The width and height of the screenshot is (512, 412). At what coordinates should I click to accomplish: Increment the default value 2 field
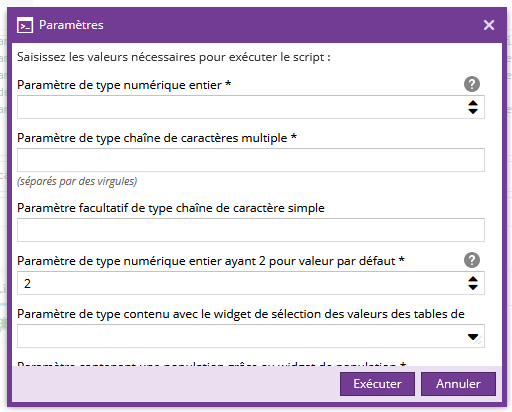[473, 279]
